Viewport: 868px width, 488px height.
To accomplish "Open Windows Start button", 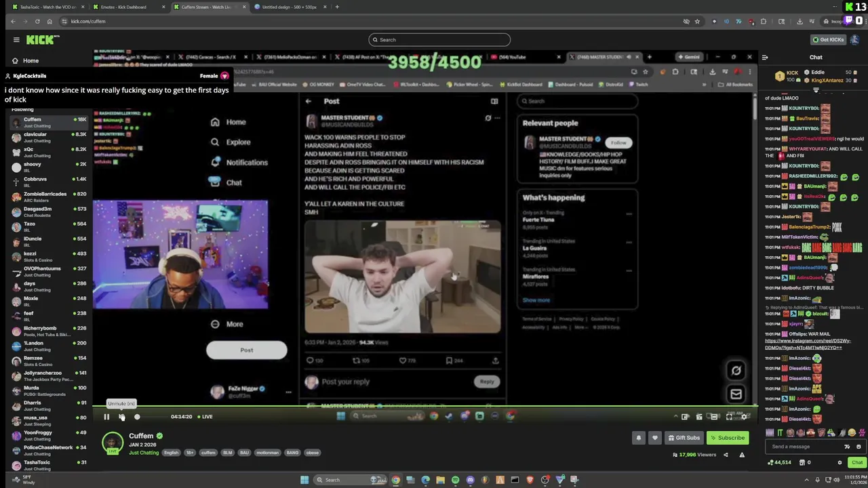I will click(304, 480).
